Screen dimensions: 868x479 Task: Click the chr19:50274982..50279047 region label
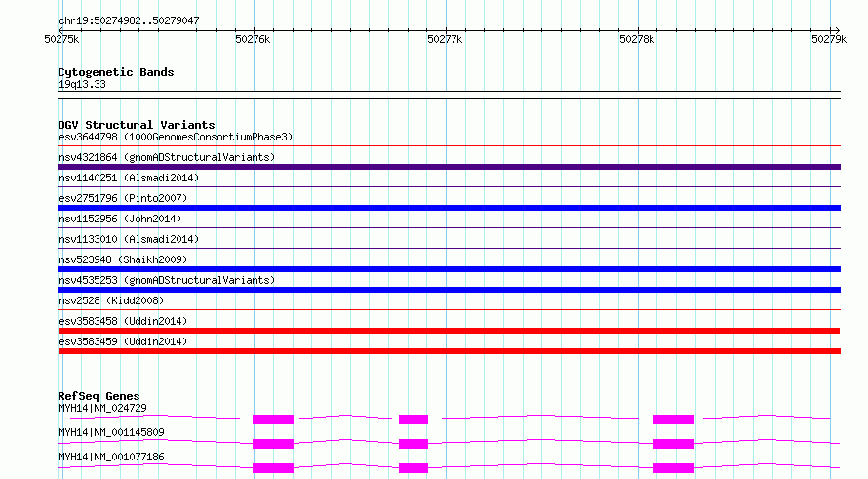pos(129,21)
